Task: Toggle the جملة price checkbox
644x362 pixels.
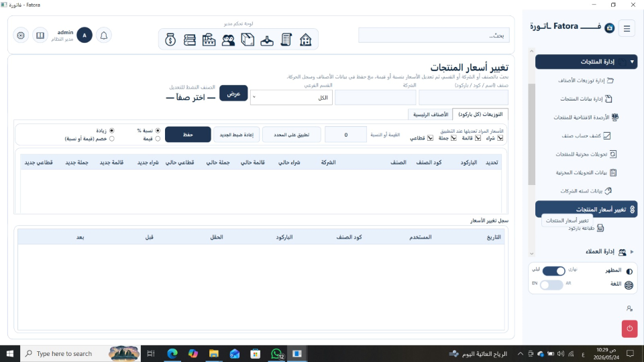Action: pos(453,138)
